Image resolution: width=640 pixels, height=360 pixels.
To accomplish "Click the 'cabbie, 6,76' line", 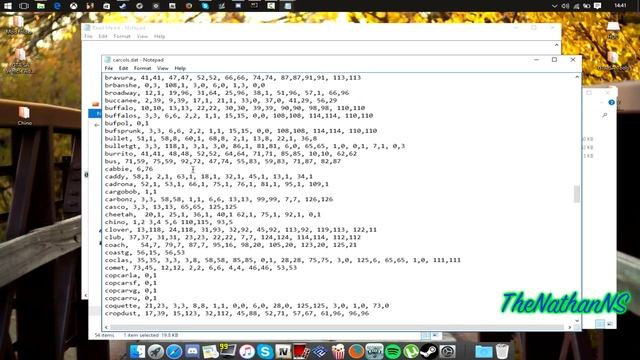I will coord(129,169).
